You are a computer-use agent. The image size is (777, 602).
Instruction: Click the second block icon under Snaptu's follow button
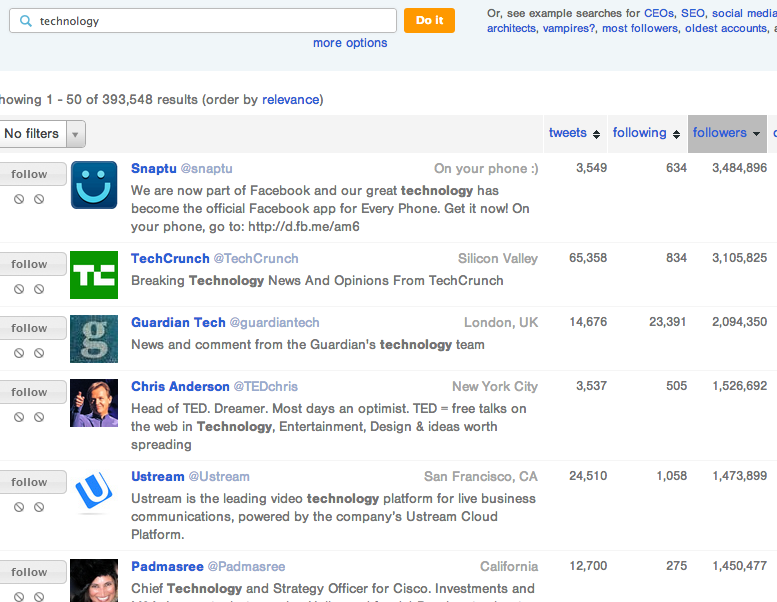39,199
